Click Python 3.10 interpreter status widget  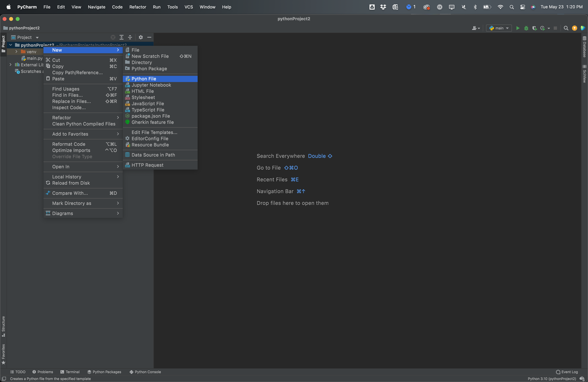(x=552, y=379)
